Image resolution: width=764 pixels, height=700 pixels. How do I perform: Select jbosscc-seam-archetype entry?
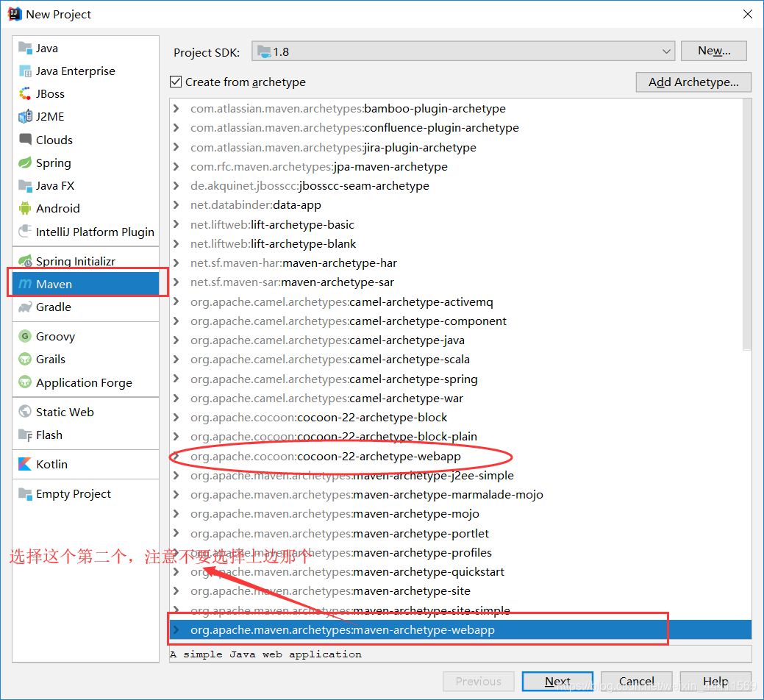[x=310, y=185]
